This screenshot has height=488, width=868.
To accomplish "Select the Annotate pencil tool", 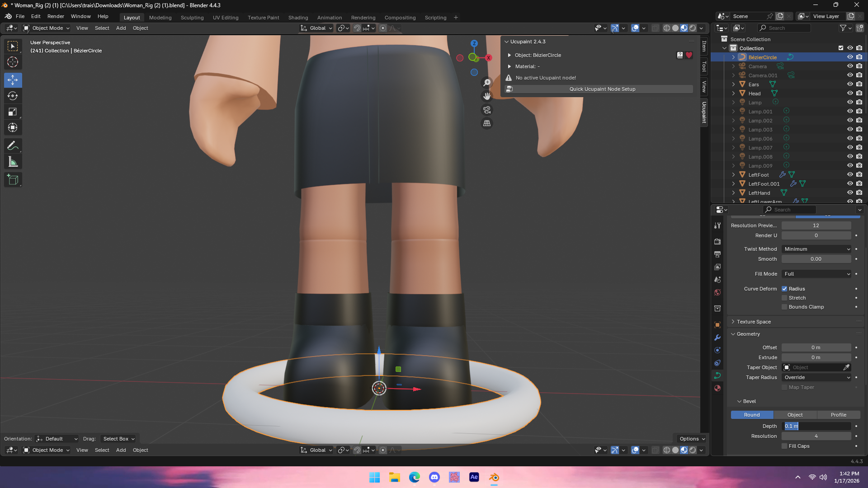I will [x=13, y=145].
